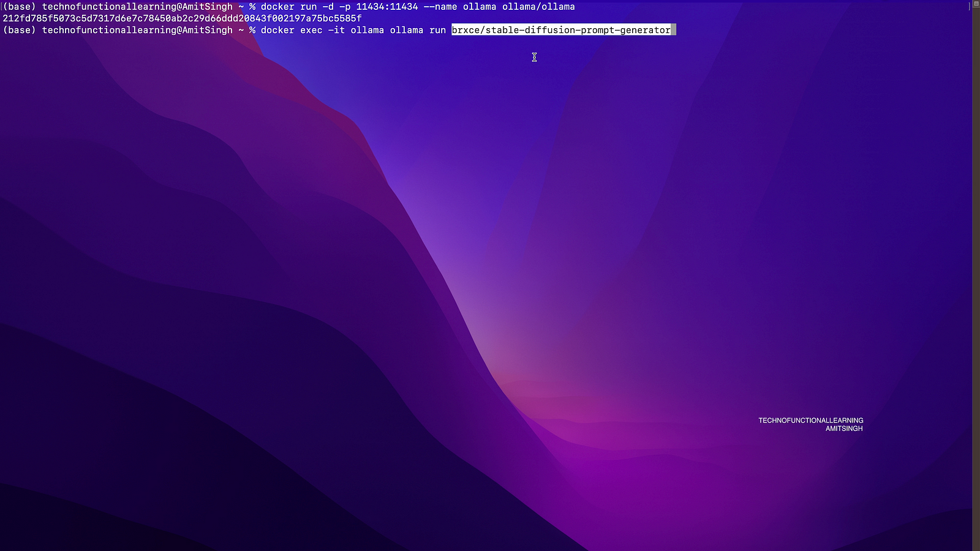The width and height of the screenshot is (980, 551).
Task: Click the -p flag in docker run command
Action: pos(345,7)
